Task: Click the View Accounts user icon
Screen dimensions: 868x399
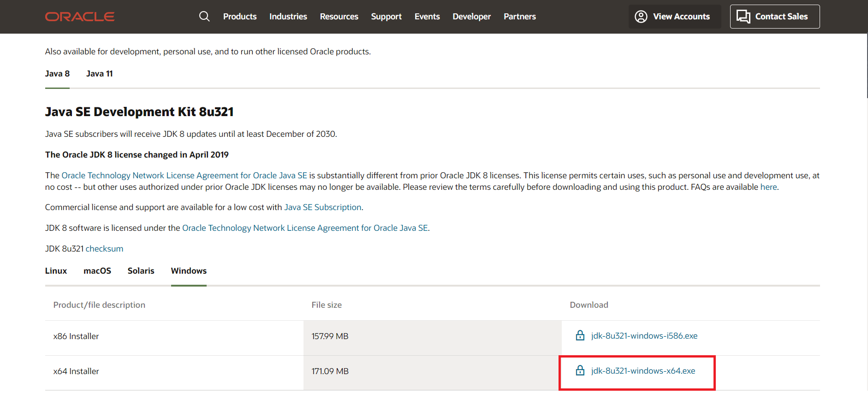Action: [x=641, y=17]
